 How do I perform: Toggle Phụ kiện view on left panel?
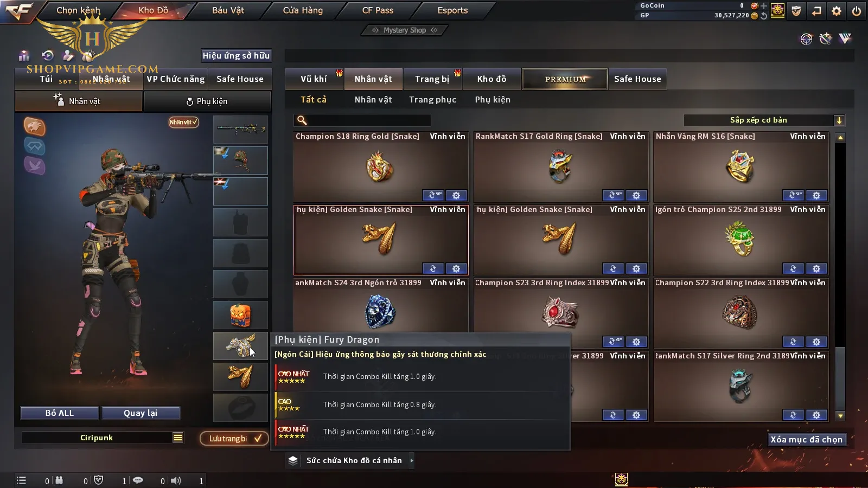[207, 101]
